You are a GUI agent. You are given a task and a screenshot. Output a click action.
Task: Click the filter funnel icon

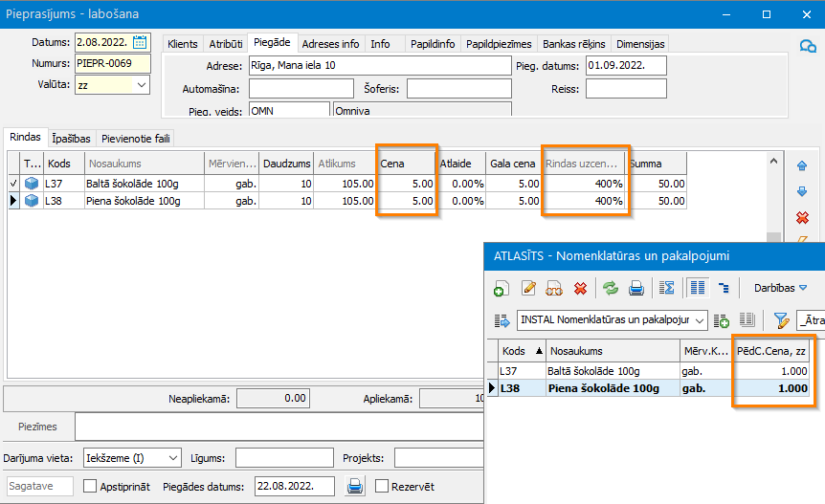tap(780, 320)
